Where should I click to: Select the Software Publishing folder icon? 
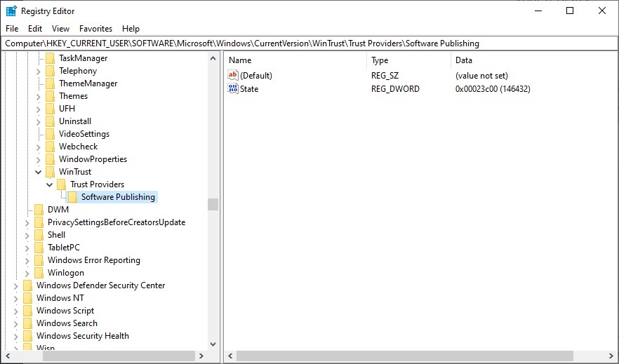72,197
